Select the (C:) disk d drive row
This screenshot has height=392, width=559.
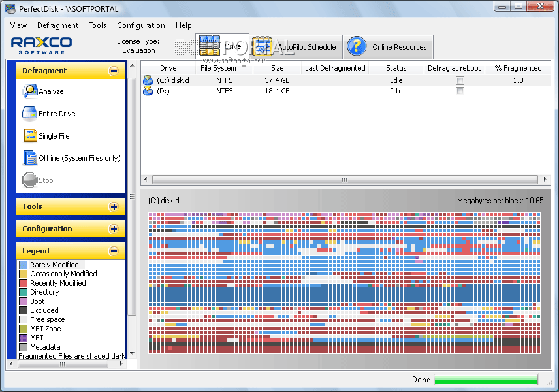click(346, 80)
